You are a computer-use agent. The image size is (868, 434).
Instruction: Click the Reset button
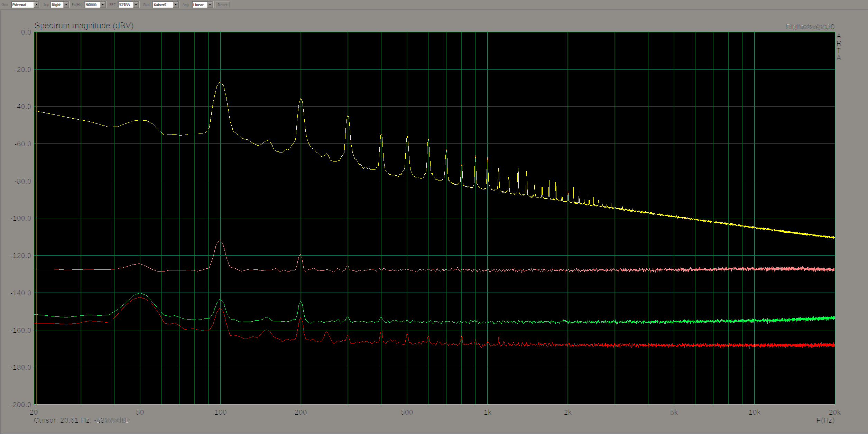tap(223, 5)
